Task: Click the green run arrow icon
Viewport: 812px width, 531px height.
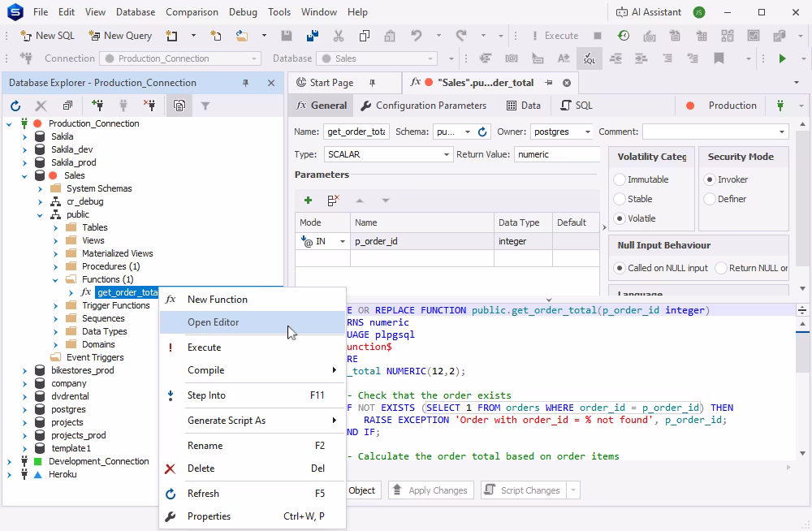Action: (x=782, y=58)
